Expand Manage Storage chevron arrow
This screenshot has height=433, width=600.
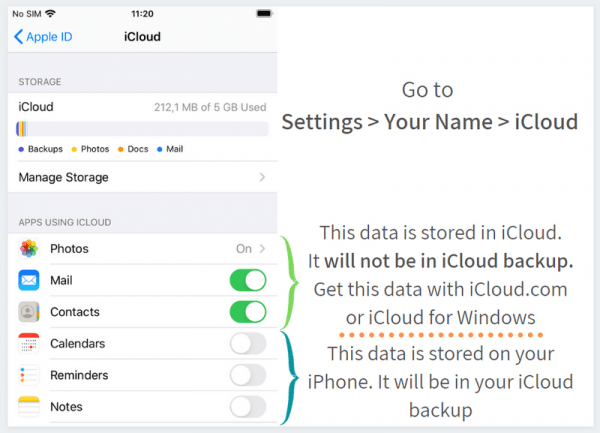point(262,177)
